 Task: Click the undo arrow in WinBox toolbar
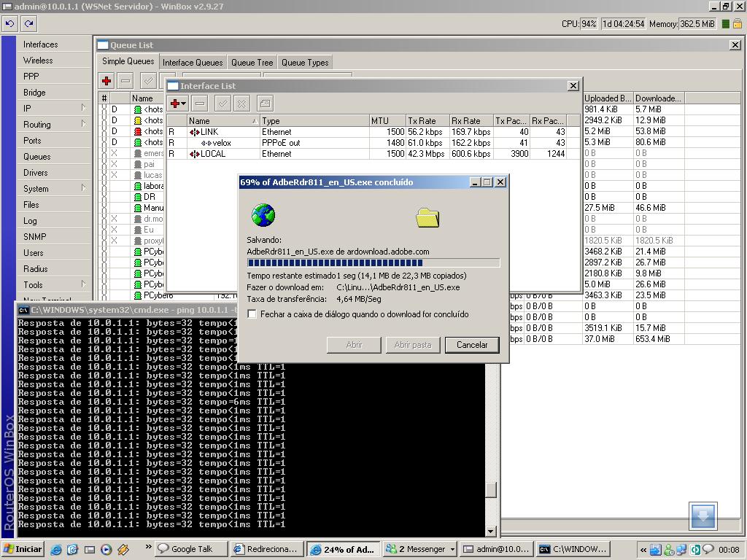point(10,23)
